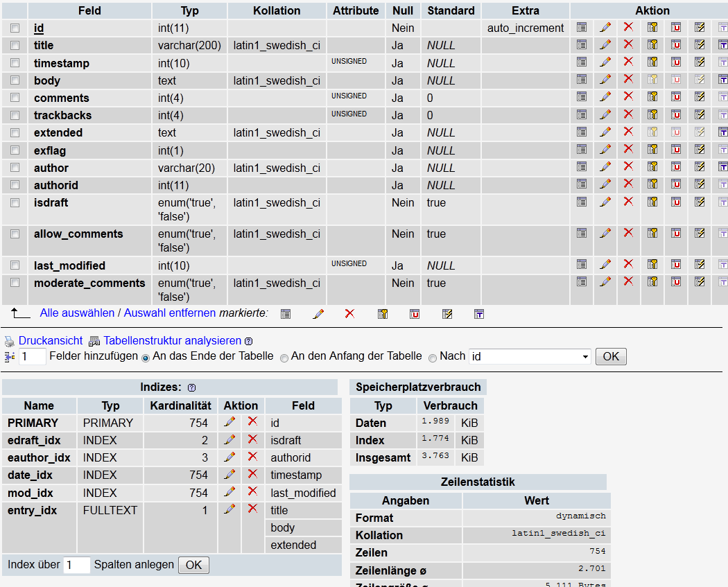Select the 'An den Anfang der Tabelle' option
The image size is (728, 587).
[x=284, y=358]
